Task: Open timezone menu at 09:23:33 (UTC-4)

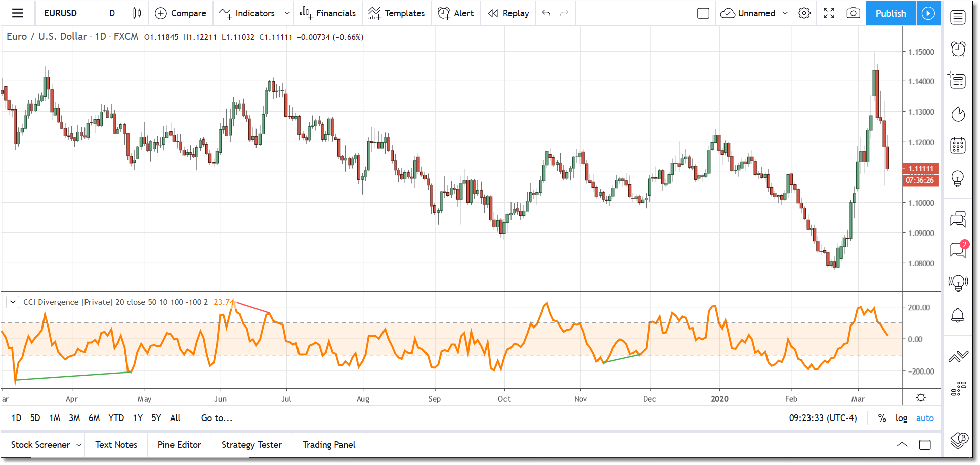Action: tap(823, 418)
